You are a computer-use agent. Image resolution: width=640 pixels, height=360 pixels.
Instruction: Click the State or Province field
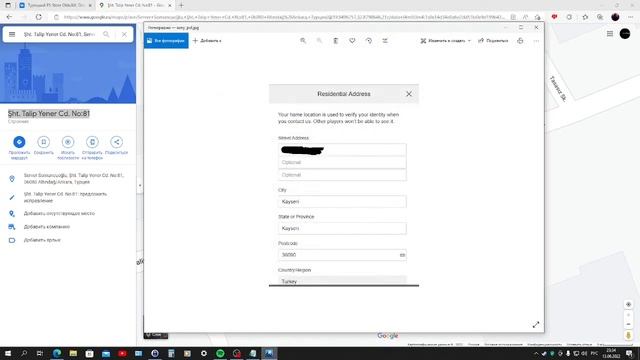[342, 228]
